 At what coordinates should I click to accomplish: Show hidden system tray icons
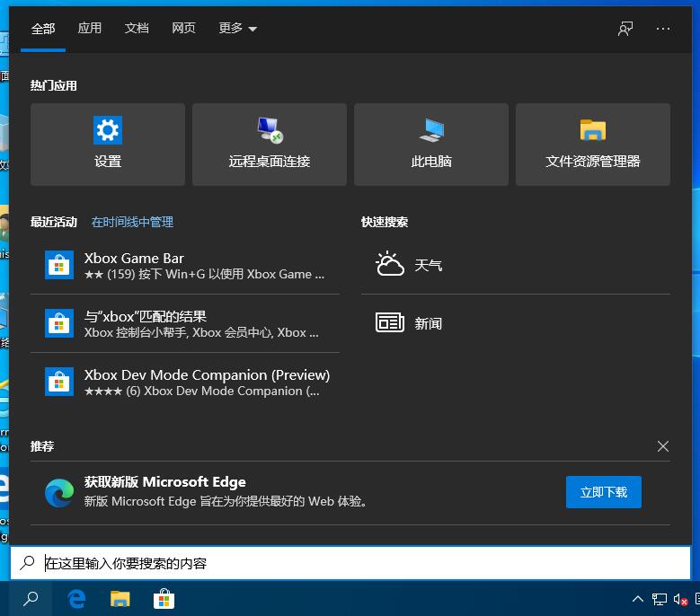coord(638,599)
